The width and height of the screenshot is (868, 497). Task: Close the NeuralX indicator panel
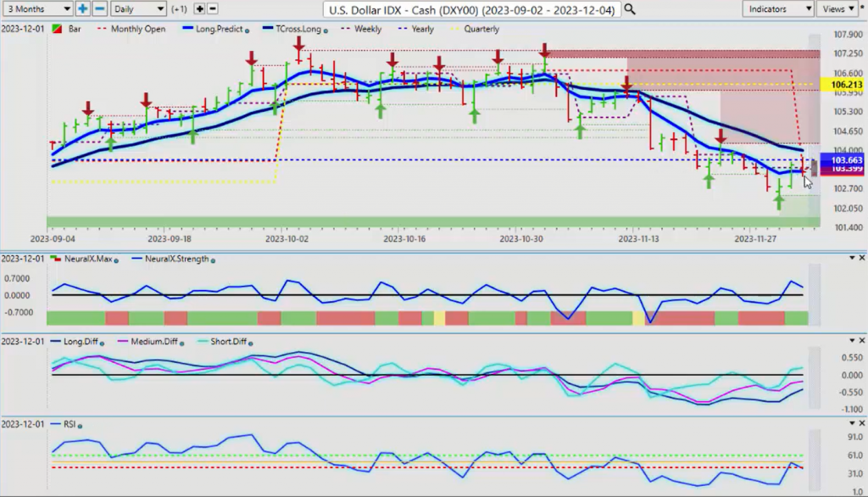click(862, 258)
